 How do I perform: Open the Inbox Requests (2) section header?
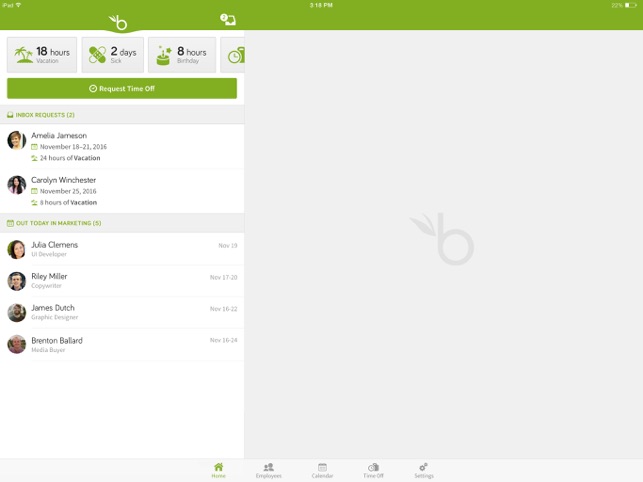(122, 115)
